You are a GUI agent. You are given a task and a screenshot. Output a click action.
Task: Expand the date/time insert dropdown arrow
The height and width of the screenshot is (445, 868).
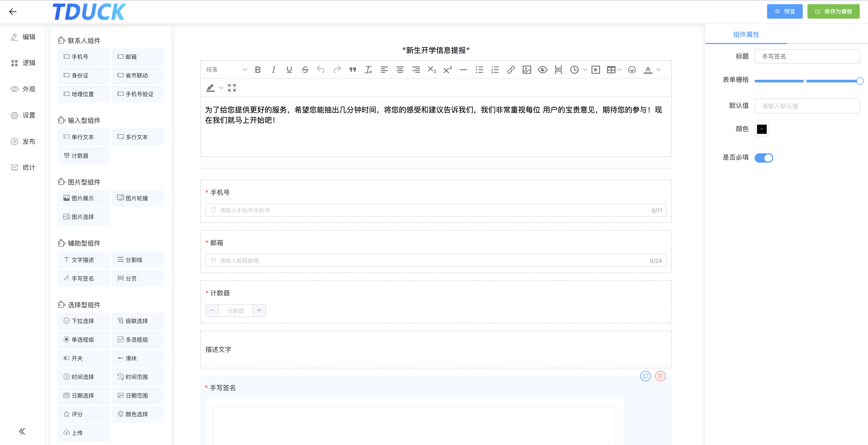[585, 70]
